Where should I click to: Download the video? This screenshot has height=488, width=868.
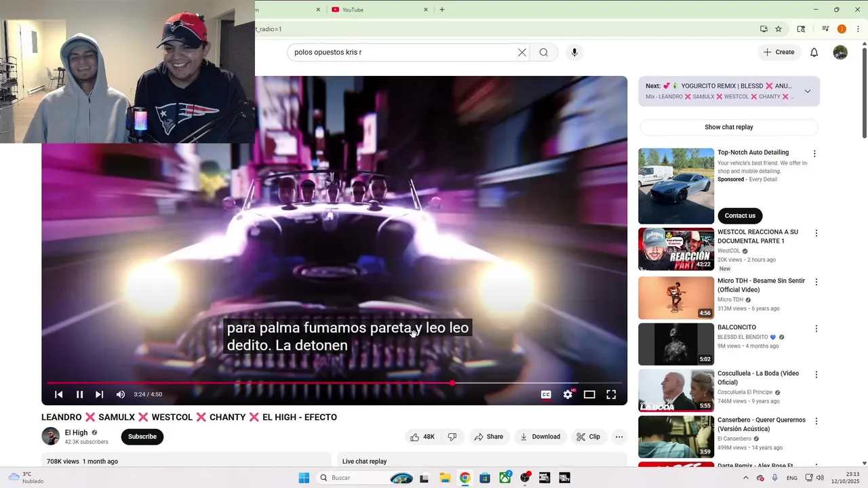click(x=540, y=436)
